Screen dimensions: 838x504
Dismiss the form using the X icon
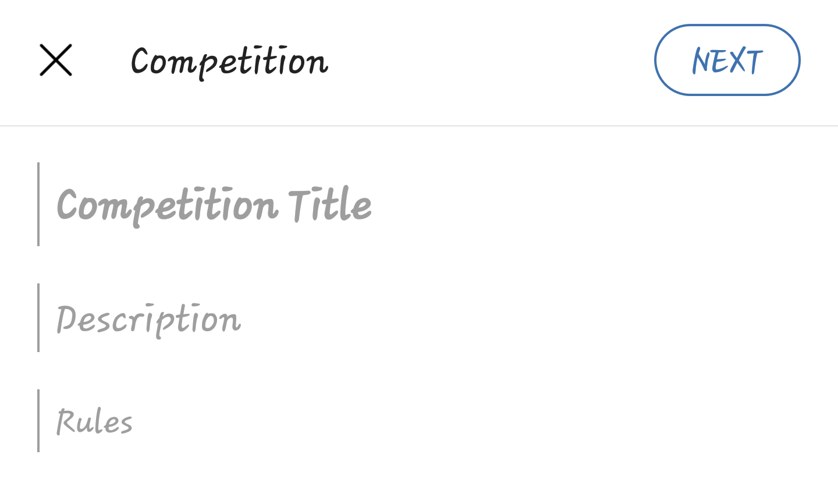coord(56,60)
